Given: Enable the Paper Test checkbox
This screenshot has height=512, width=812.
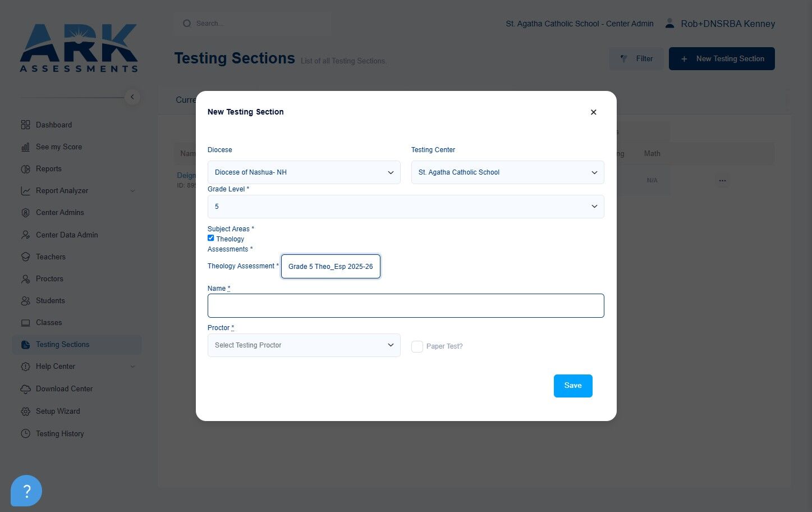Looking at the screenshot, I should coord(417,346).
